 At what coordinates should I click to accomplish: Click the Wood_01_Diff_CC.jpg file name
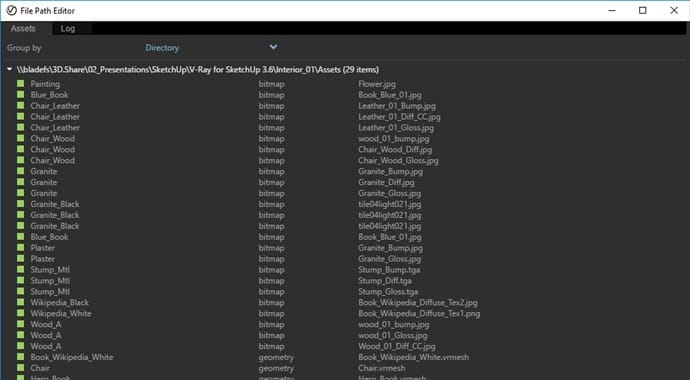(397, 346)
